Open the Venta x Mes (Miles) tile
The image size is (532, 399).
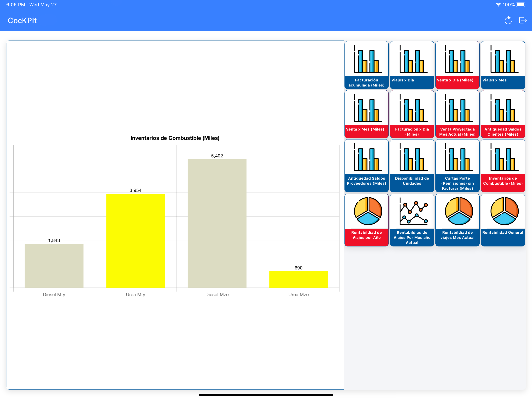point(366,114)
